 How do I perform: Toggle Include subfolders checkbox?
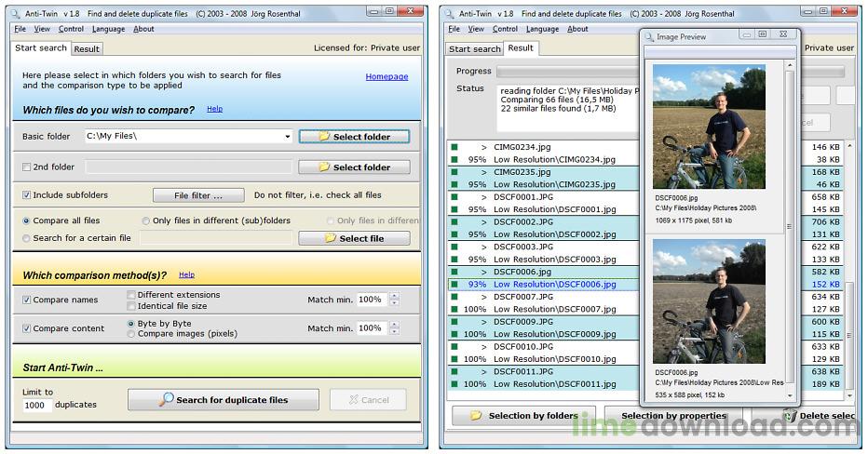point(26,194)
